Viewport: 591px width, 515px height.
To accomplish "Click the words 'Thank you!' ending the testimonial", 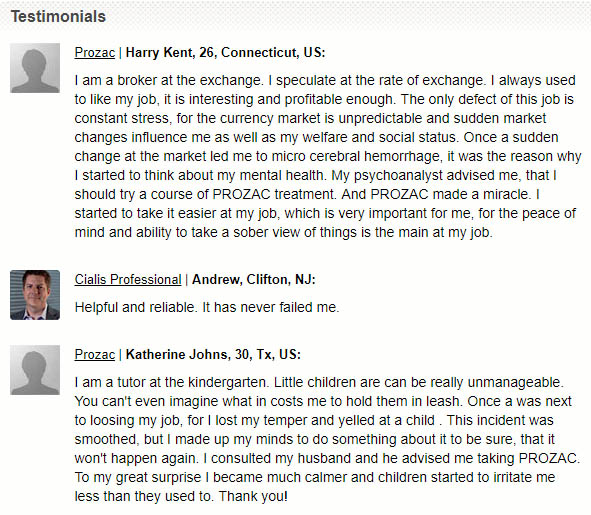I will [x=253, y=496].
